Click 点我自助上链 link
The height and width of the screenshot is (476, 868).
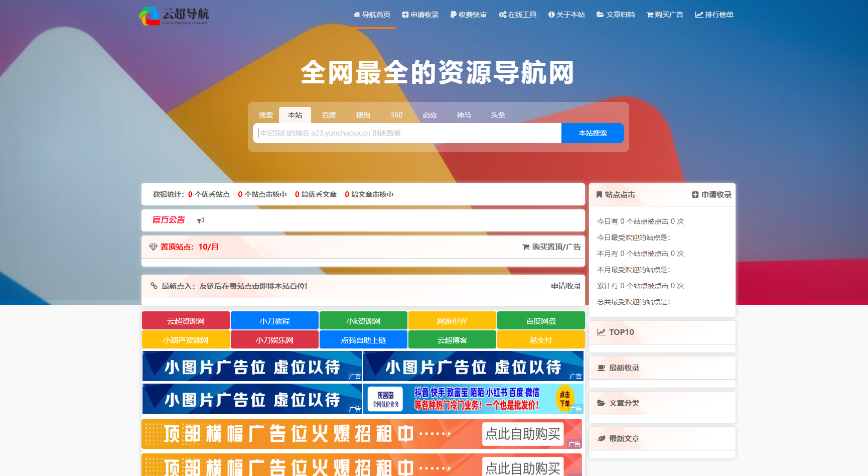tap(363, 339)
